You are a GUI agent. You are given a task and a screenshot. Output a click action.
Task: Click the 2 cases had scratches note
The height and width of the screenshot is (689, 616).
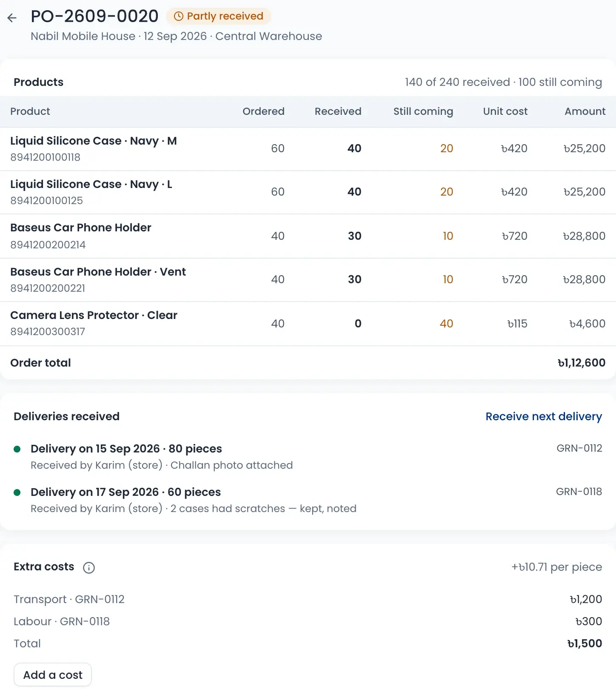[263, 509]
